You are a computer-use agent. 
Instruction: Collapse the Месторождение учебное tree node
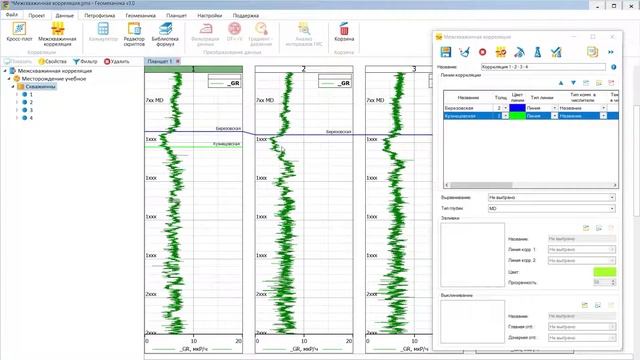(x=9, y=79)
